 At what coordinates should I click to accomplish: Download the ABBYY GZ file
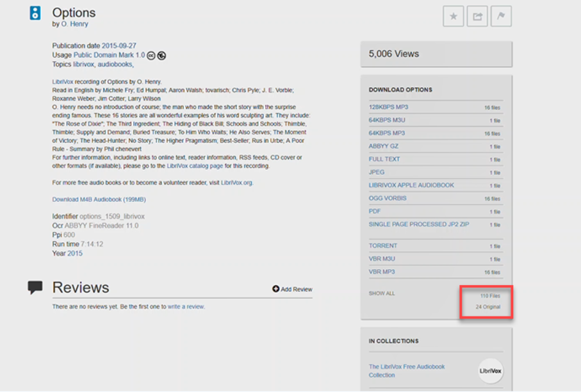pos(384,146)
